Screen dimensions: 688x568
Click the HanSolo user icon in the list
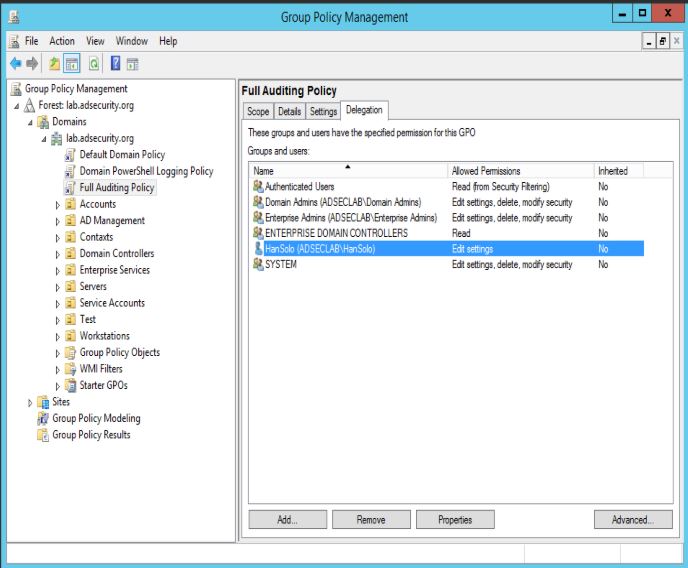(258, 249)
